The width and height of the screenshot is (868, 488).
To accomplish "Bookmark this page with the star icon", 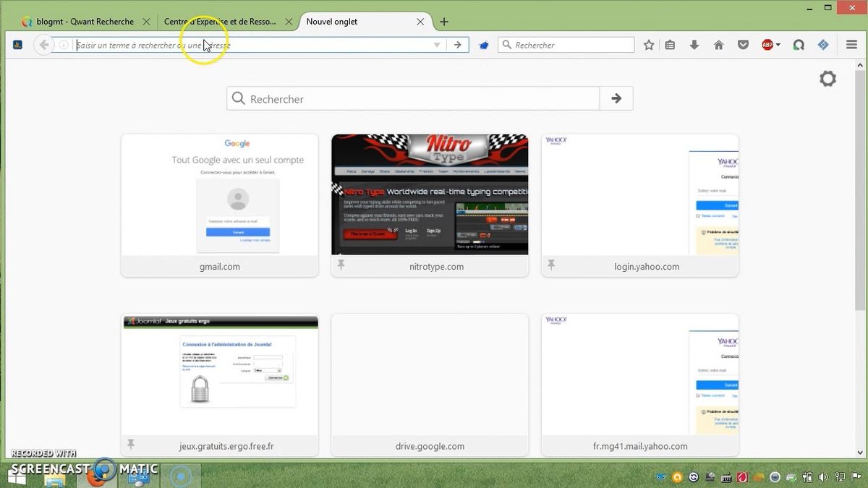I will point(649,45).
